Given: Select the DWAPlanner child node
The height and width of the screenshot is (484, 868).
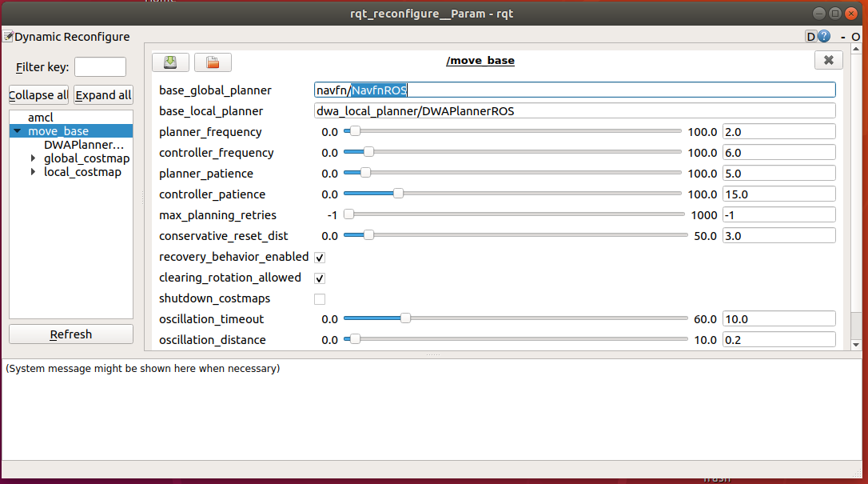Looking at the screenshot, I should point(84,145).
